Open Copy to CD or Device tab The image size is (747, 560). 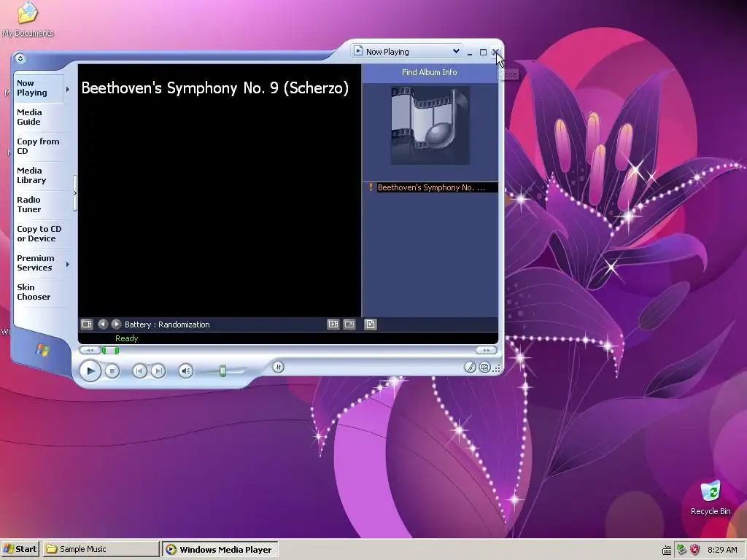39,234
